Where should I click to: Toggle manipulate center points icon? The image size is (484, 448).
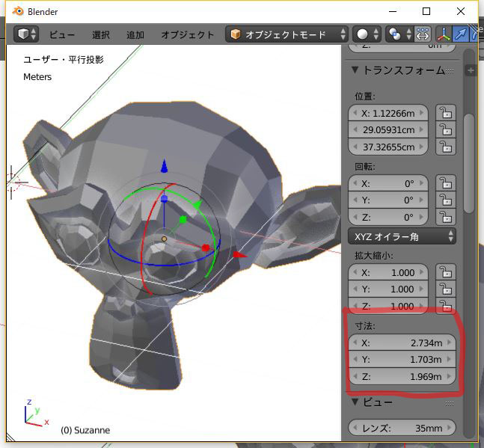coord(422,34)
